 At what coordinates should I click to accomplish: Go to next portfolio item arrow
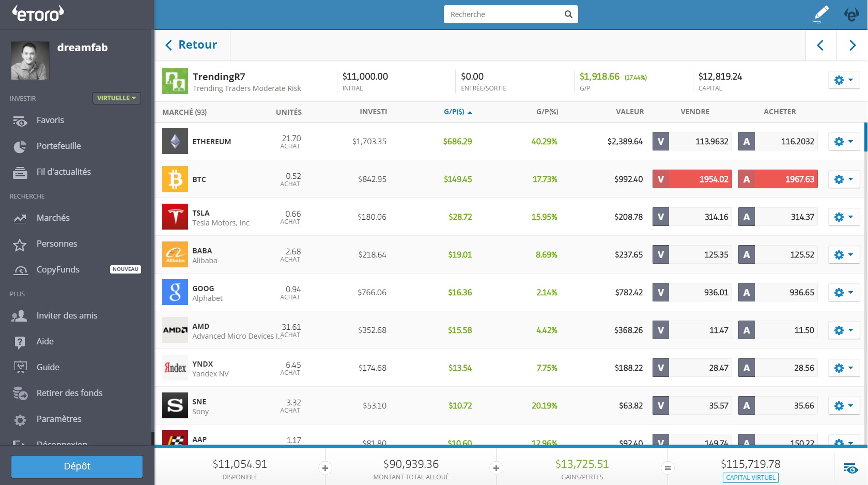(x=852, y=46)
